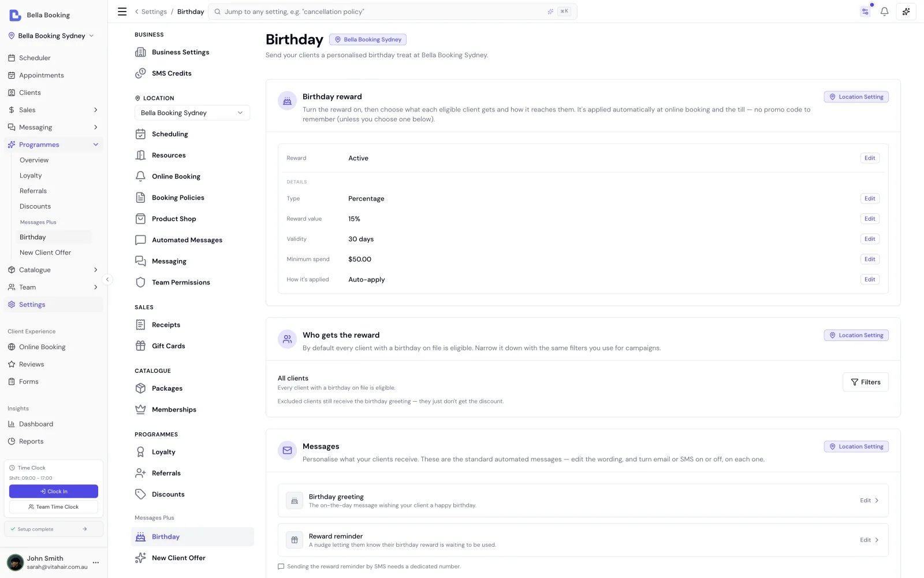
Task: Edit the Reward value 15% row
Action: (x=870, y=218)
